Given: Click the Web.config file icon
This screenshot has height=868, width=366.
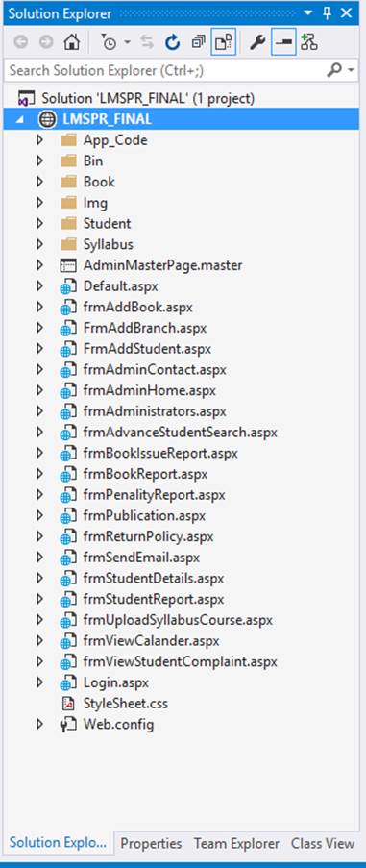Looking at the screenshot, I should coord(68,725).
